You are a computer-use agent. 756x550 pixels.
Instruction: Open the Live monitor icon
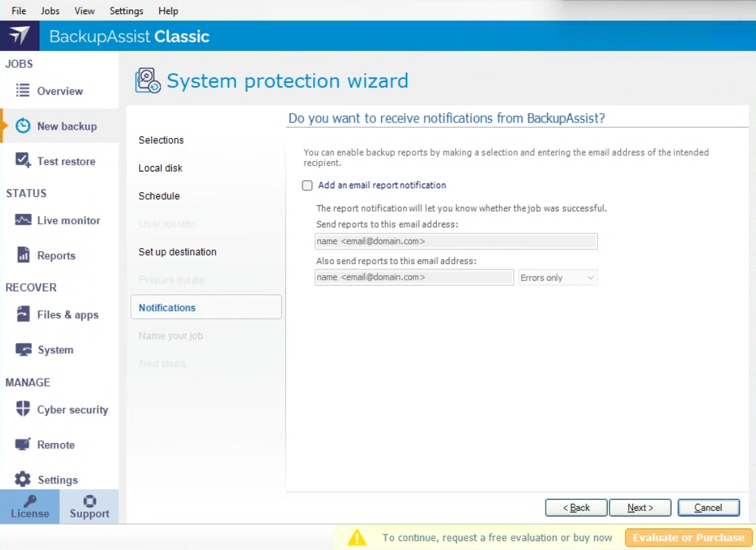23,220
